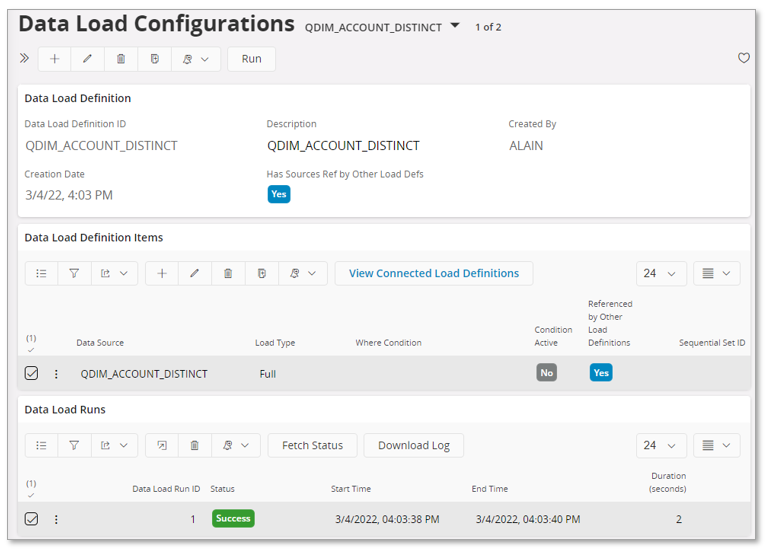This screenshot has width=766, height=551.
Task: Toggle the Data Load Run 1 checkbox
Action: pyautogui.click(x=31, y=519)
